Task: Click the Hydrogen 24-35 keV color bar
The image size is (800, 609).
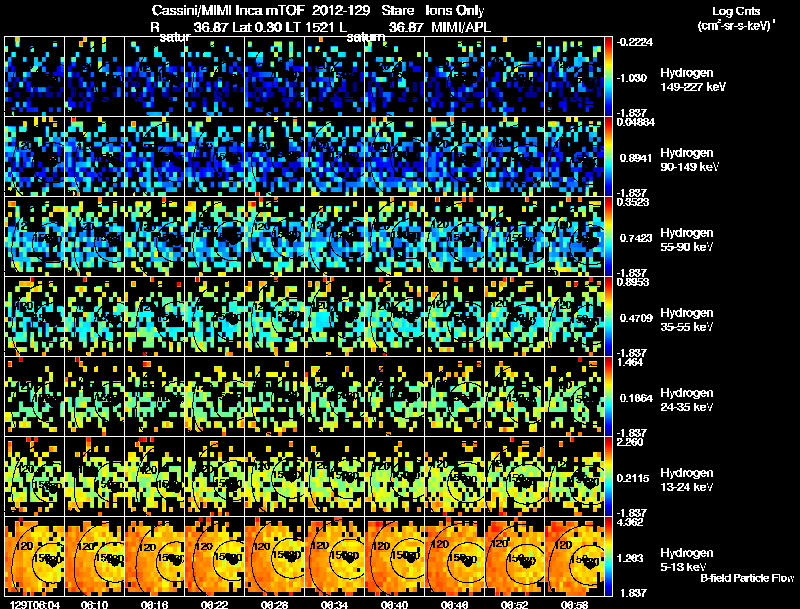Action: coord(608,396)
